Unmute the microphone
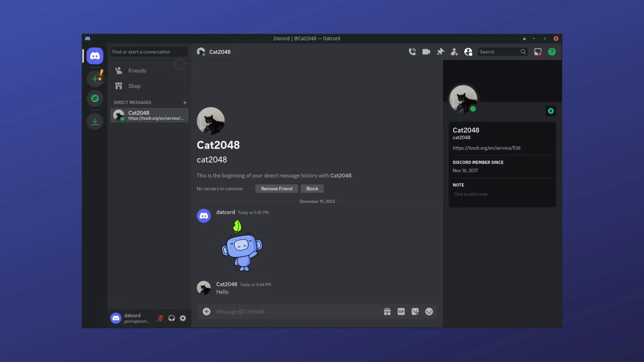644x362 pixels. (160, 318)
